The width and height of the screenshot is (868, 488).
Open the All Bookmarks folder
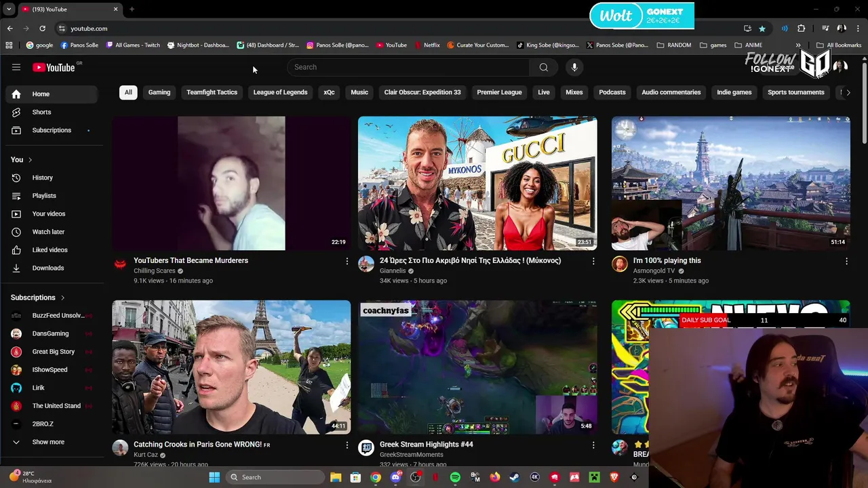839,45
